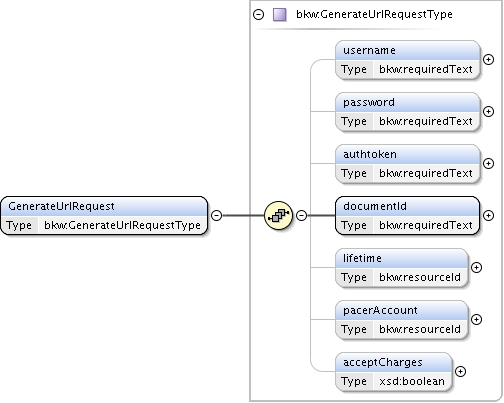Select the documentId element node

point(408,216)
